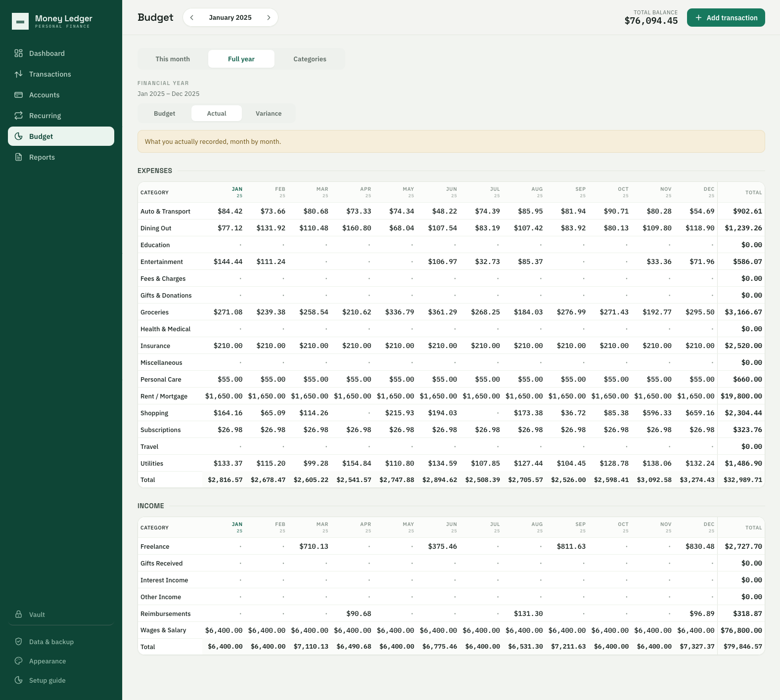
Task: Click the Gifts Received row label
Action: point(161,563)
